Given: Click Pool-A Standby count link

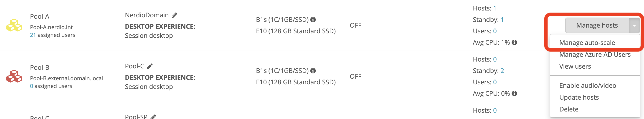Looking at the screenshot, I should pos(502,20).
